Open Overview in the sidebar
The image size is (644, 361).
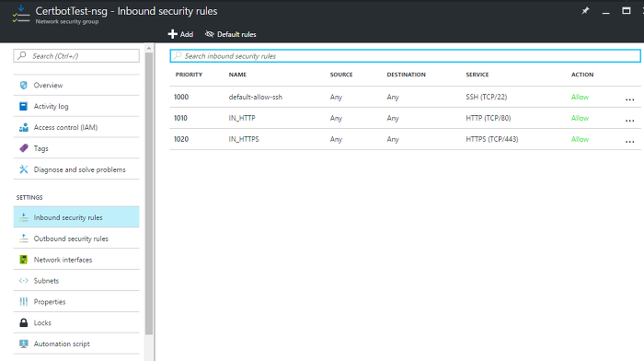[x=76, y=85]
